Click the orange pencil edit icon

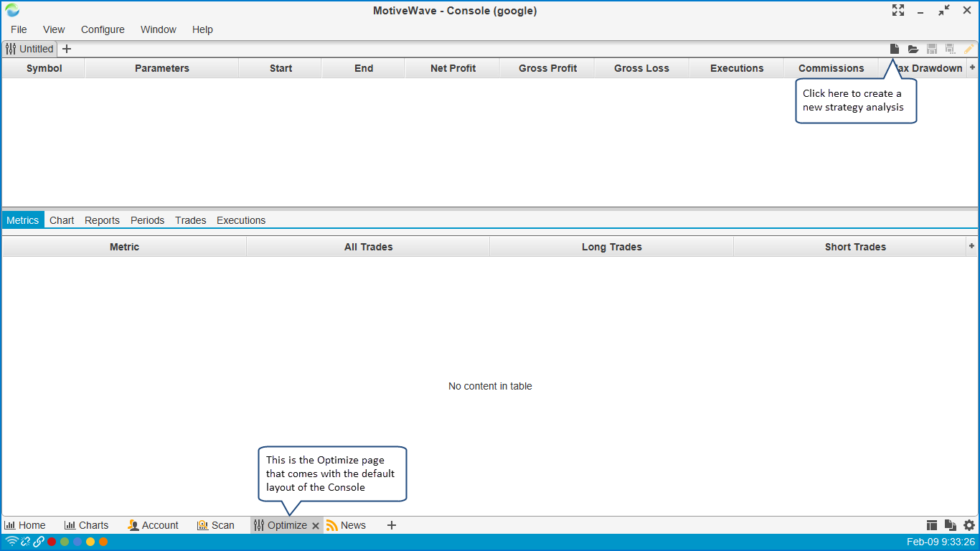click(x=969, y=49)
